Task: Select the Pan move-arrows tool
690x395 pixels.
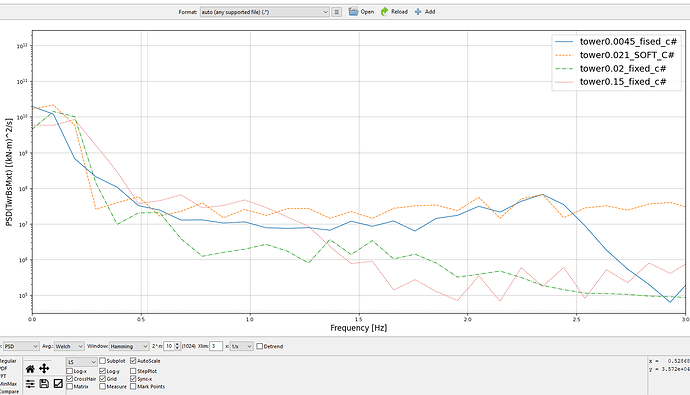Action: (44, 369)
